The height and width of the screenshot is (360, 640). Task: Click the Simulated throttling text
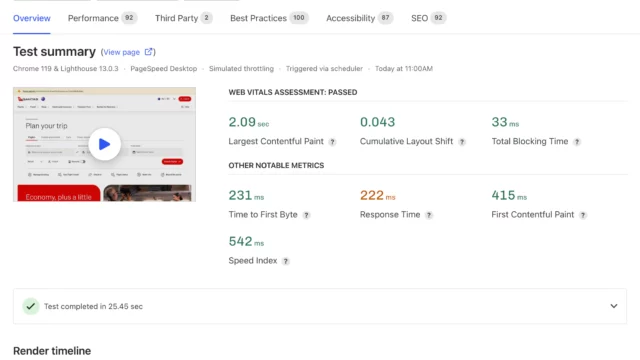(241, 69)
